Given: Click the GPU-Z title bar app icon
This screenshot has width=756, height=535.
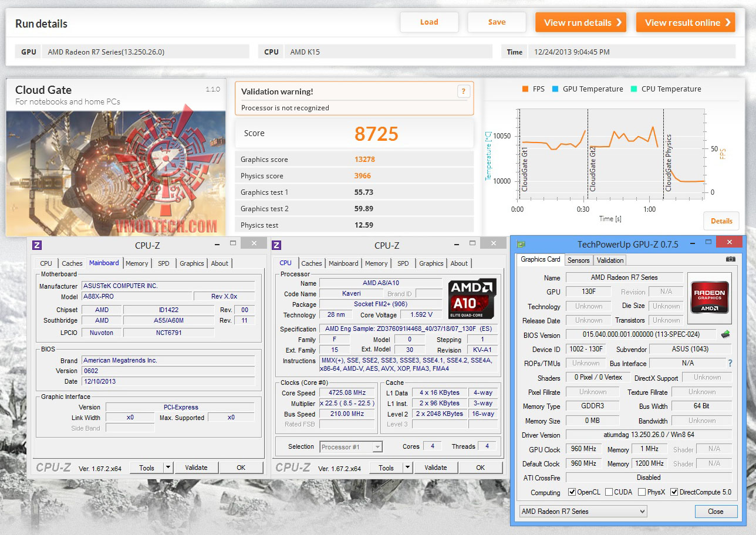Looking at the screenshot, I should click(521, 245).
